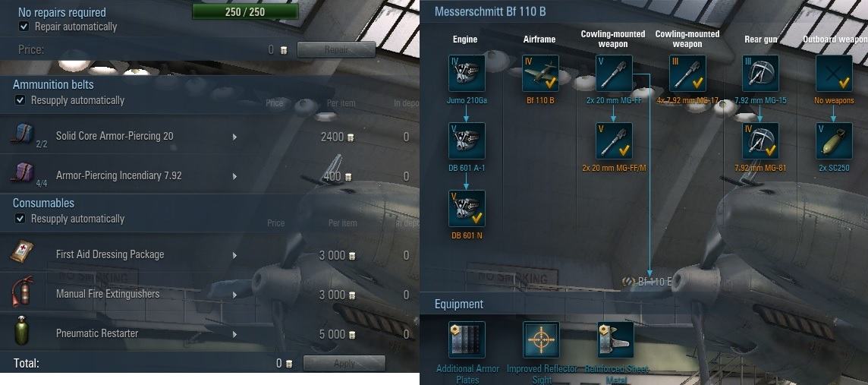Open the Improved Reflector Sight equipment slot
Screen dimensions: 868x385
[541, 340]
